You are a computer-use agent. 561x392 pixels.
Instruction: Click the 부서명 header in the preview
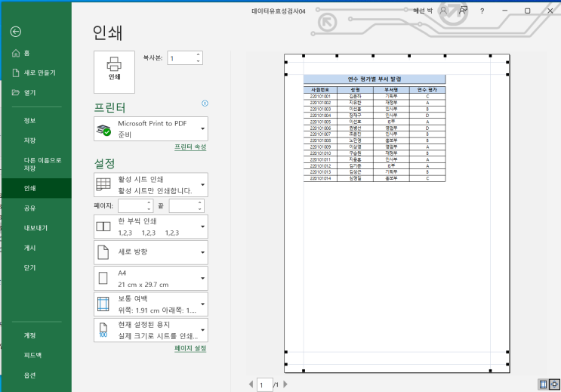pos(391,90)
